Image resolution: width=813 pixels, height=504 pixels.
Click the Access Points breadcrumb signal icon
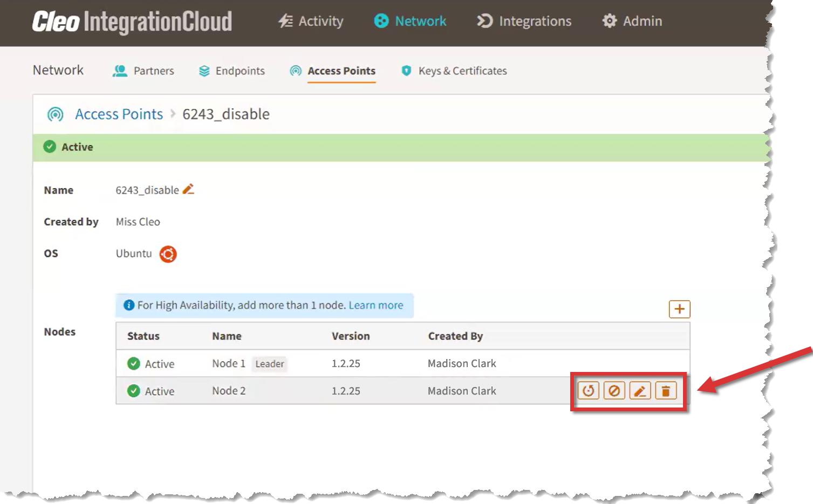[55, 114]
